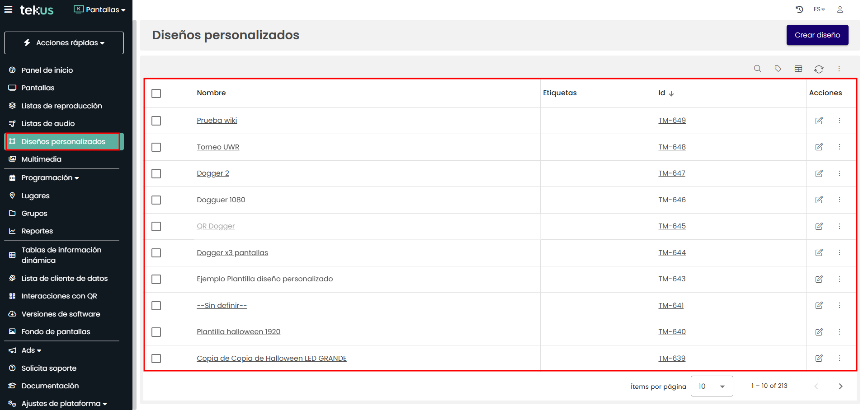The image size is (868, 410).
Task: Click the Crear diseño button
Action: coord(817,35)
